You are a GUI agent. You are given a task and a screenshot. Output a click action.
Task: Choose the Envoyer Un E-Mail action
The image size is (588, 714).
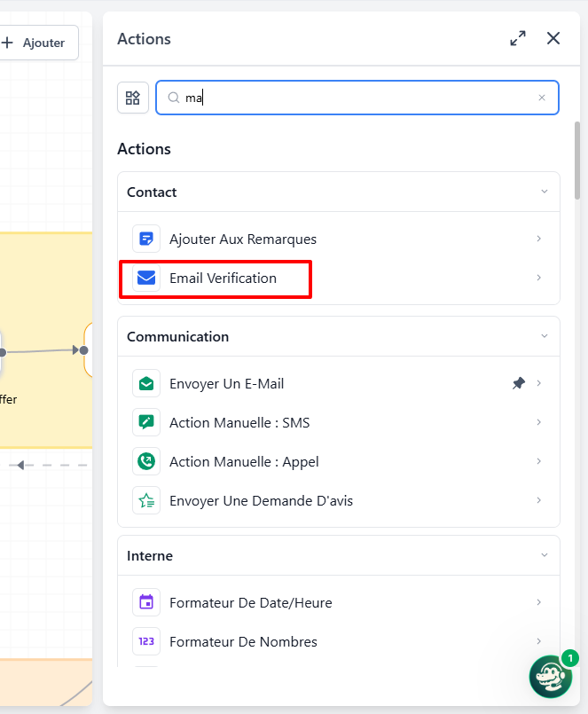point(339,383)
